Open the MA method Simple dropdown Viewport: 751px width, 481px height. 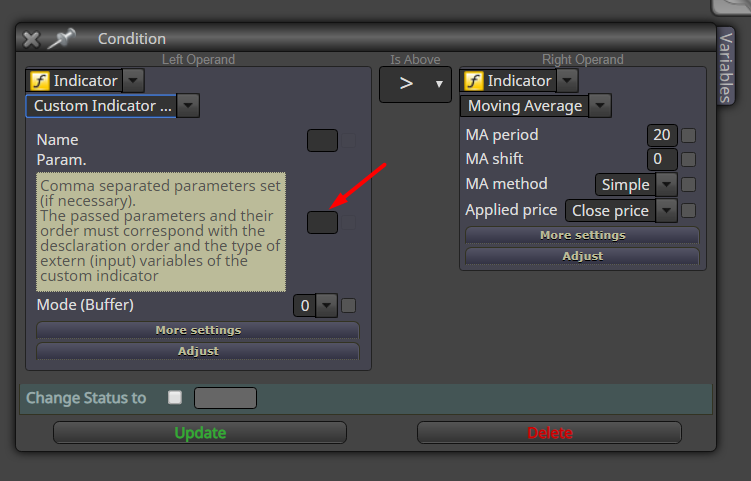(x=666, y=184)
